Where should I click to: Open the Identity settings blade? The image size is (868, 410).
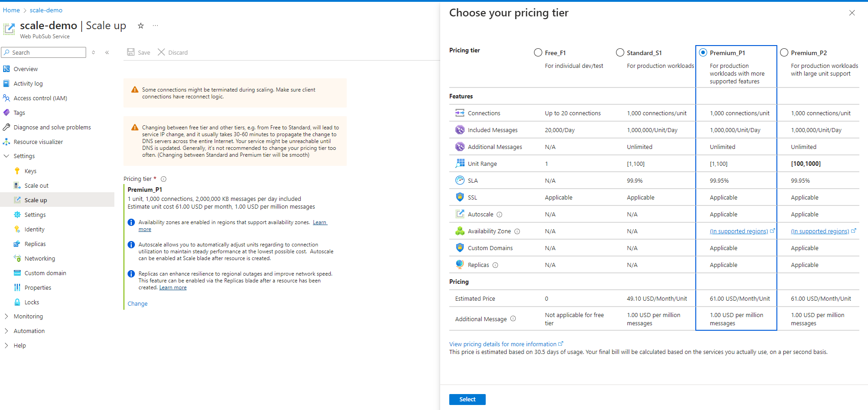(35, 229)
